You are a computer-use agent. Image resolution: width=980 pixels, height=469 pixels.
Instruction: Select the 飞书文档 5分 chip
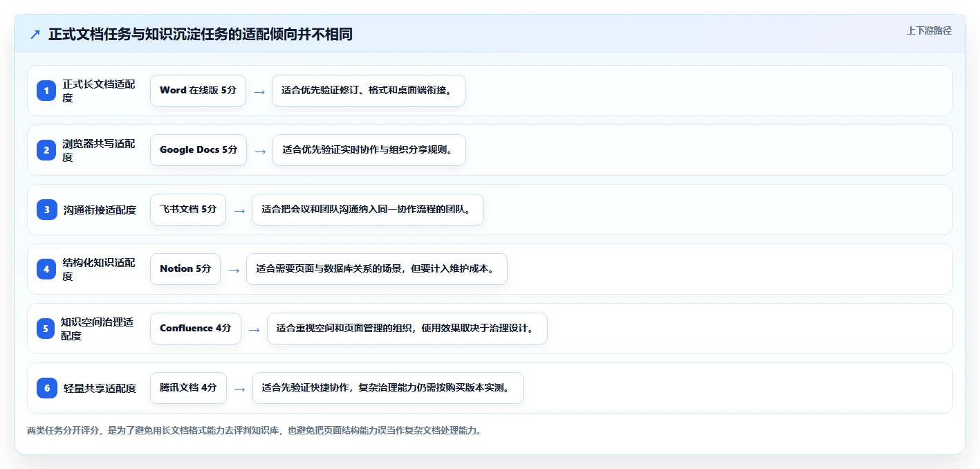click(188, 210)
